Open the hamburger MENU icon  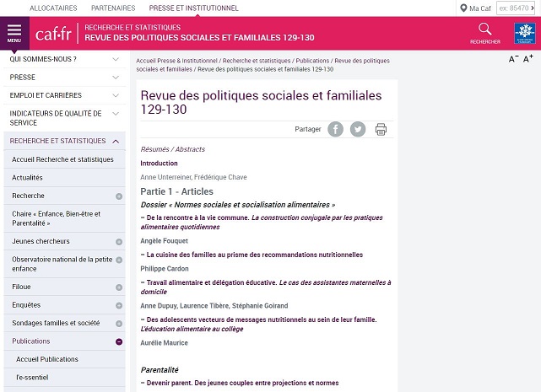[x=14, y=33]
